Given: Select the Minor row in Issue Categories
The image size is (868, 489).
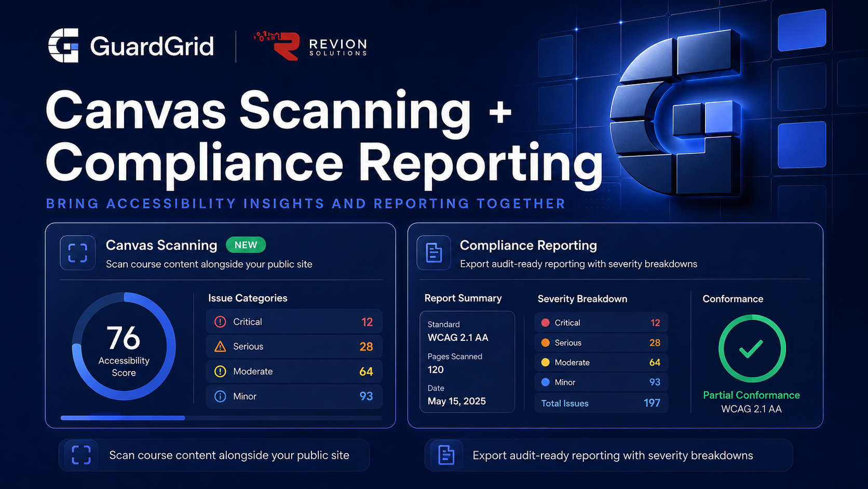Looking at the screenshot, I should [x=294, y=397].
